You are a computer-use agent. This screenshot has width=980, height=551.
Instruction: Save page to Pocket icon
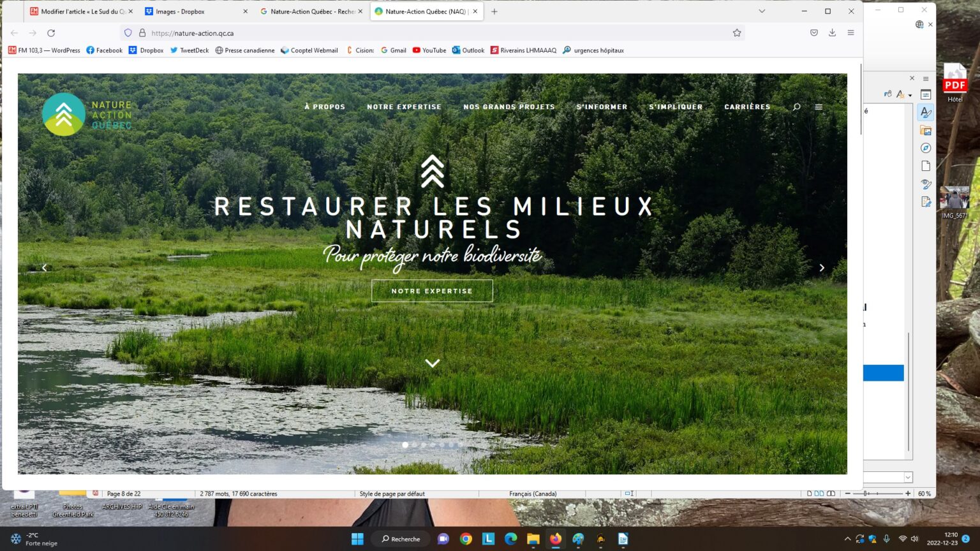click(814, 33)
